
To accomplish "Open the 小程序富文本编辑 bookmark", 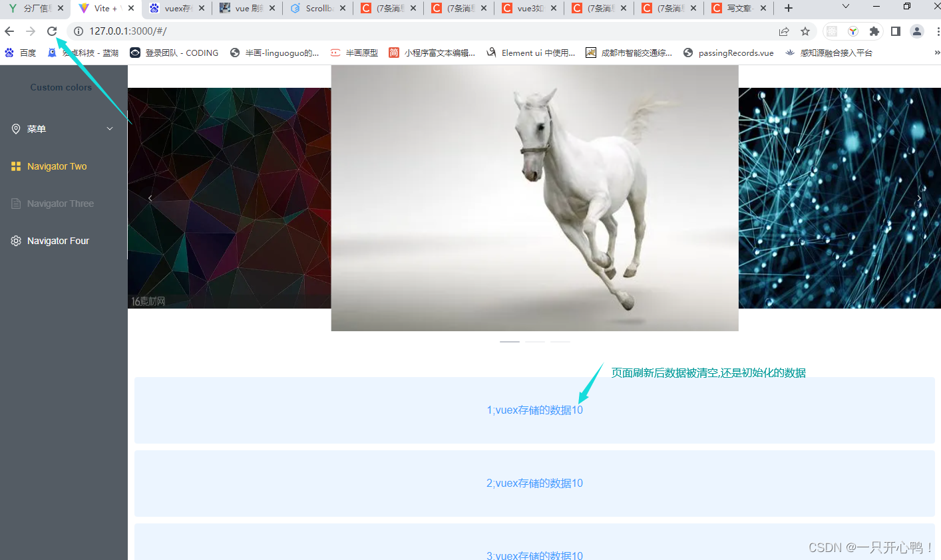I will (x=432, y=53).
